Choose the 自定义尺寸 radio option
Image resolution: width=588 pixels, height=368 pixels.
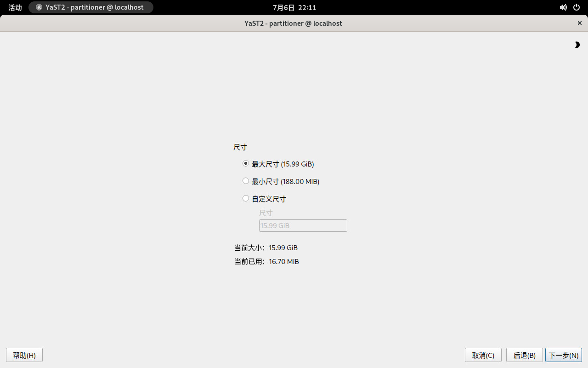click(246, 199)
